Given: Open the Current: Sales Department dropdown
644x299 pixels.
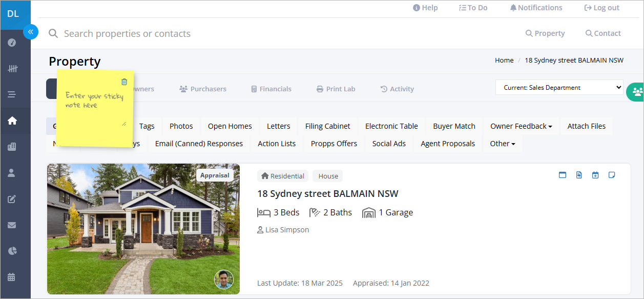Looking at the screenshot, I should (559, 87).
